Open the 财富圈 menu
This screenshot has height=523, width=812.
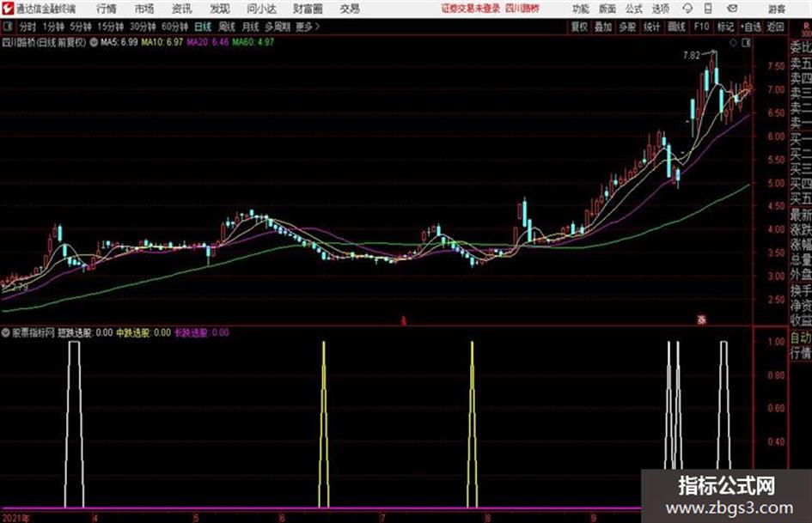[308, 9]
